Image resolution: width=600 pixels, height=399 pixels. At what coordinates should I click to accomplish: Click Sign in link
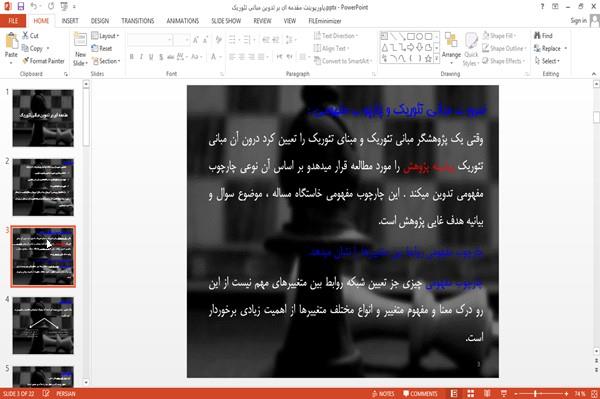click(x=578, y=21)
